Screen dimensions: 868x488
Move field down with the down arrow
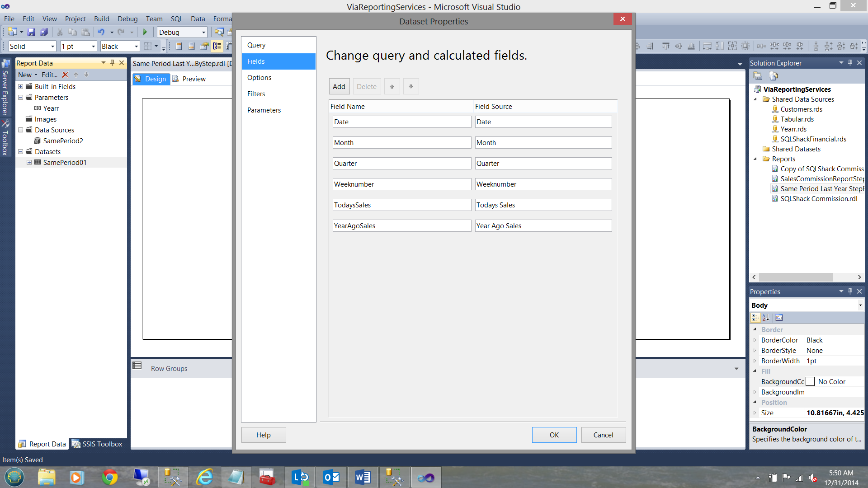(x=410, y=86)
